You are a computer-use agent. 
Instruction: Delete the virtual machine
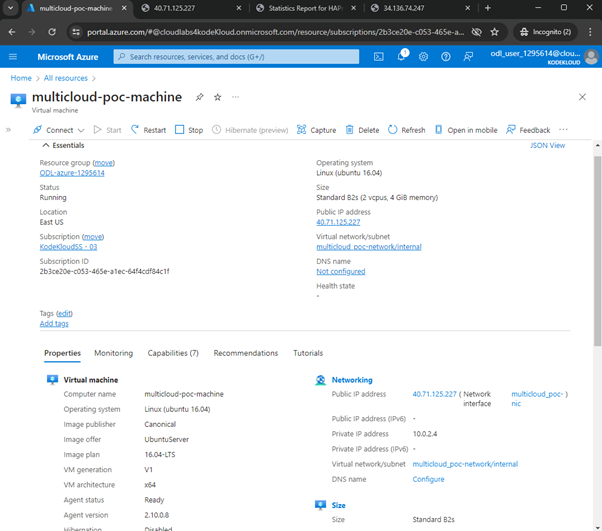coord(362,130)
